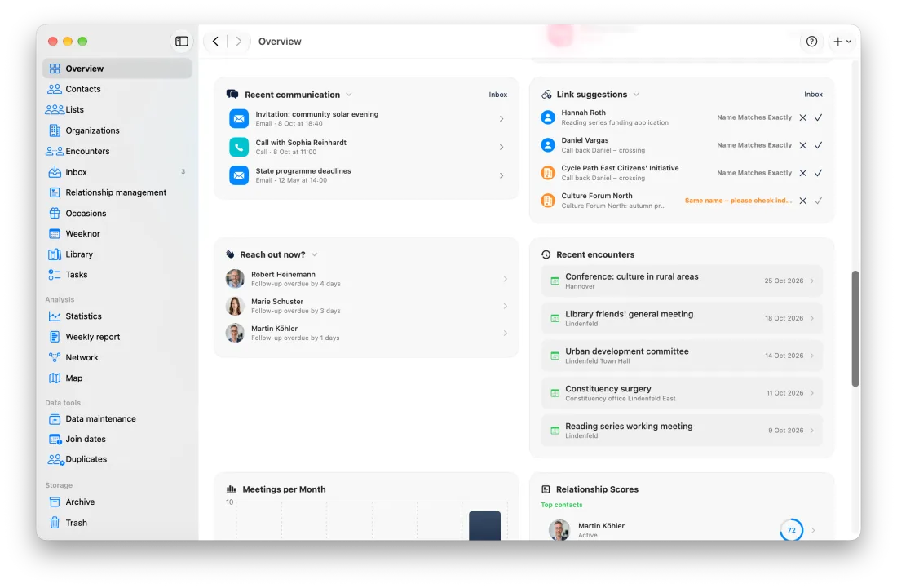
Task: Reject the Daniel Vargas link suggestion
Action: [803, 145]
